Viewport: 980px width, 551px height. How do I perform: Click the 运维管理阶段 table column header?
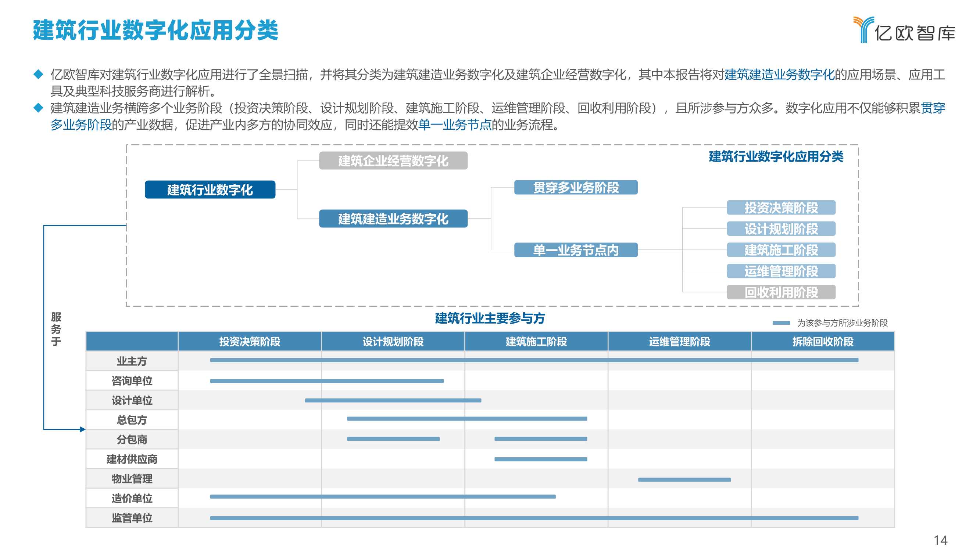tap(679, 342)
